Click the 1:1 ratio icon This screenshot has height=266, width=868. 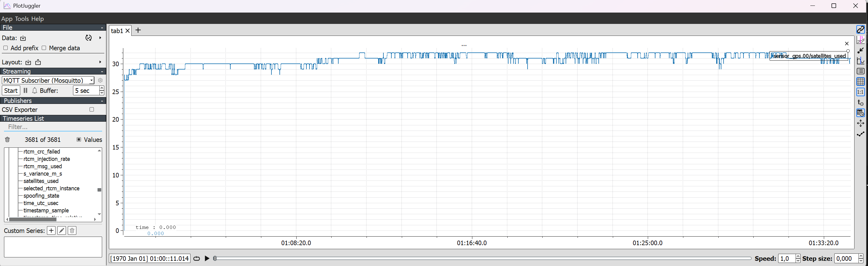click(x=860, y=92)
